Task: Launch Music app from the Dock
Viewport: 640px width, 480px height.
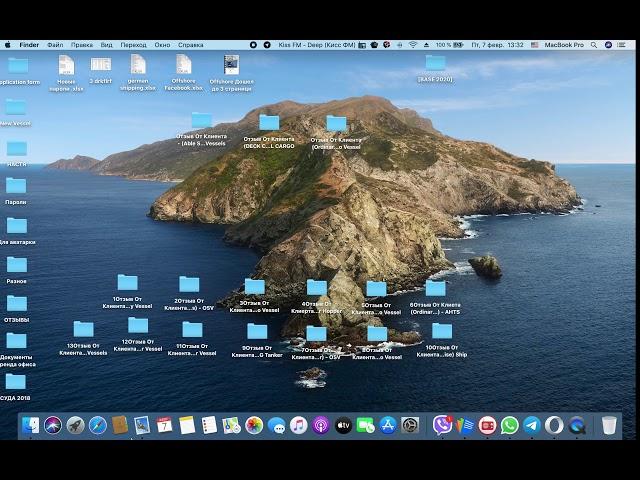Action: 298,425
